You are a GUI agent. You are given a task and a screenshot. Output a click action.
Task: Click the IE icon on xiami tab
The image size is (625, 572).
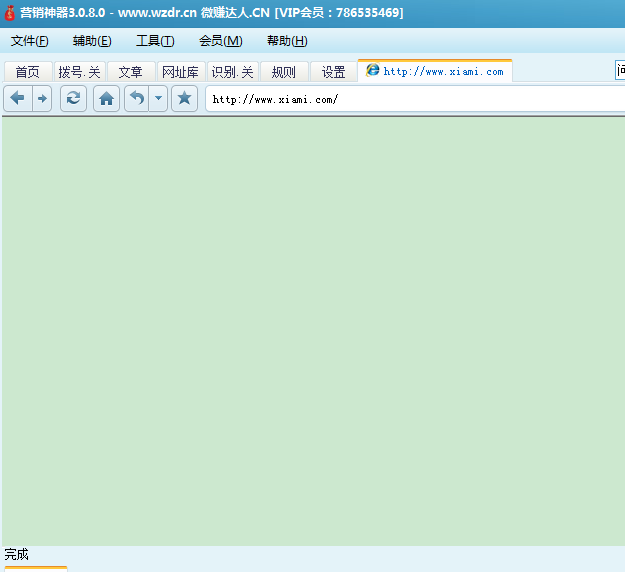click(x=373, y=71)
